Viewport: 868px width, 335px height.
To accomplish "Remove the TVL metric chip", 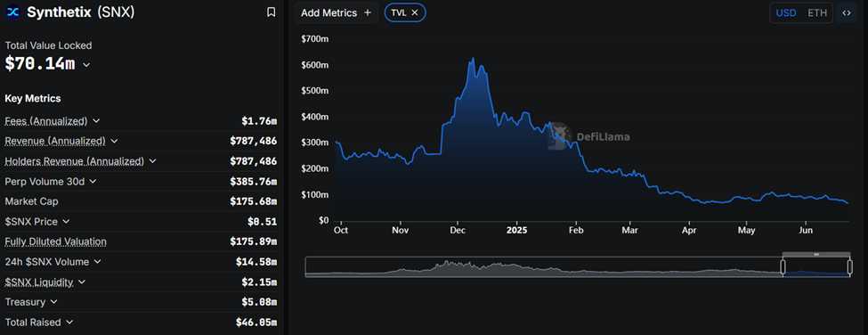I will [x=415, y=12].
